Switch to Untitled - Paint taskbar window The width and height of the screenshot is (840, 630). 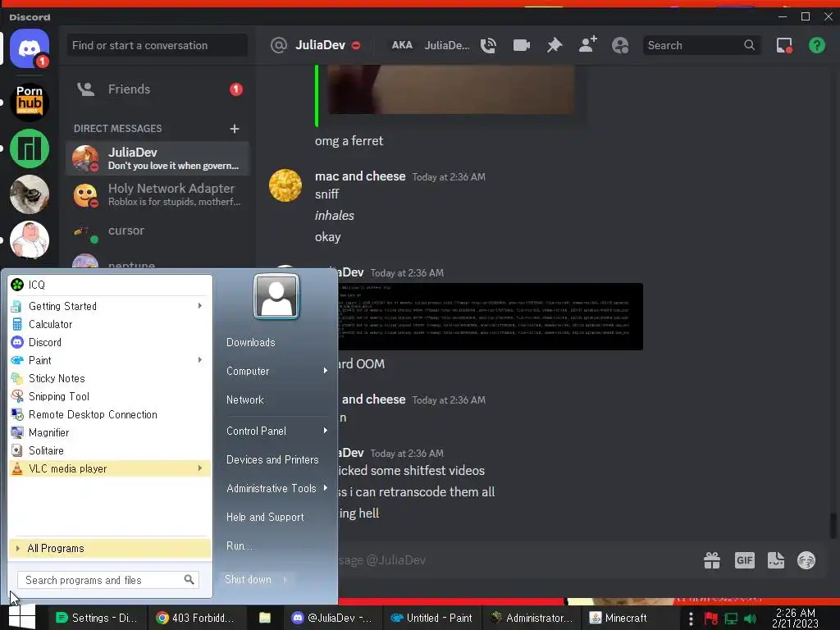click(x=431, y=618)
